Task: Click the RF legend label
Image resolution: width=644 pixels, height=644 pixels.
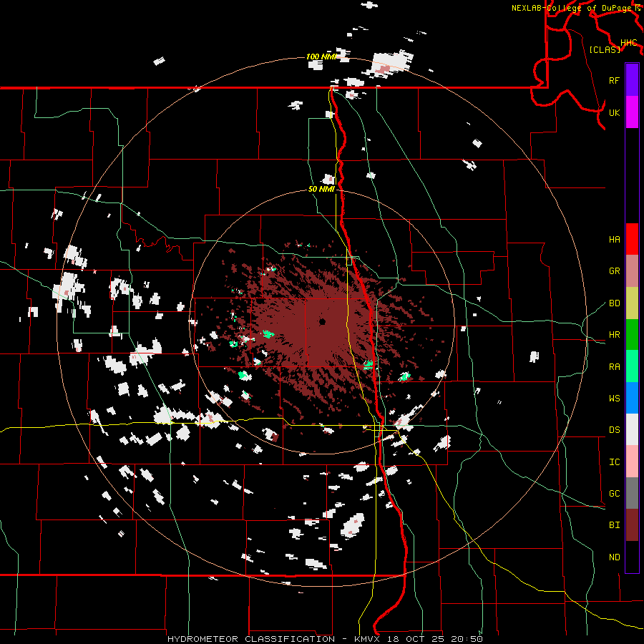Action: tap(614, 80)
